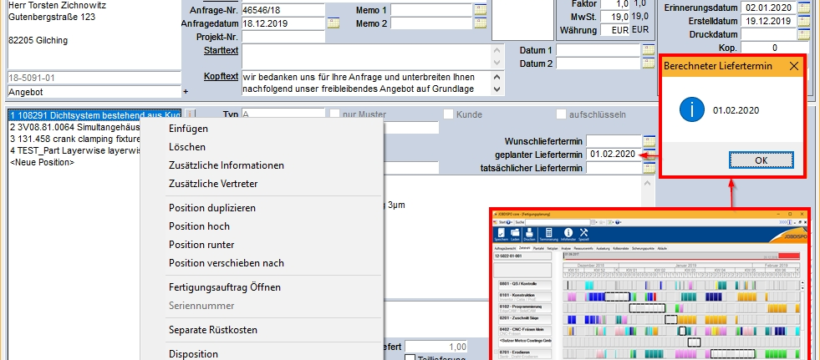Pick a date via the Wunschliefertermin calendar icon
The width and height of the screenshot is (820, 360).
649,141
